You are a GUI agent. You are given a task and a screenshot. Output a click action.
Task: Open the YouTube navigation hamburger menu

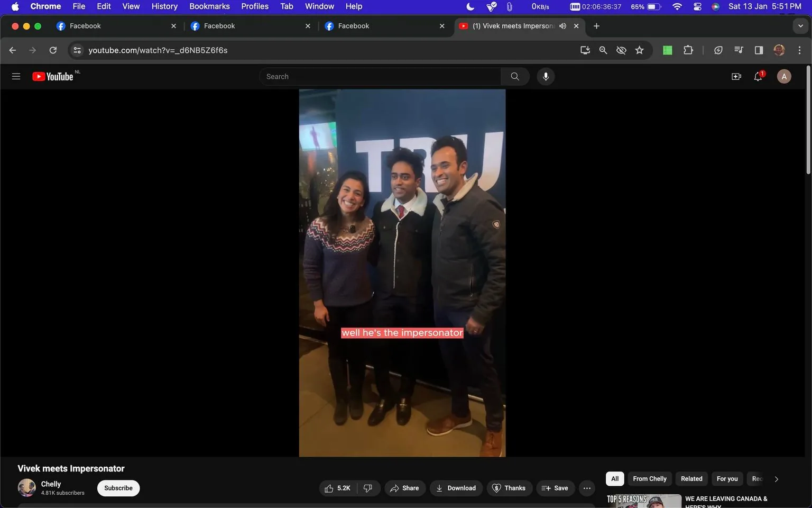pyautogui.click(x=16, y=76)
